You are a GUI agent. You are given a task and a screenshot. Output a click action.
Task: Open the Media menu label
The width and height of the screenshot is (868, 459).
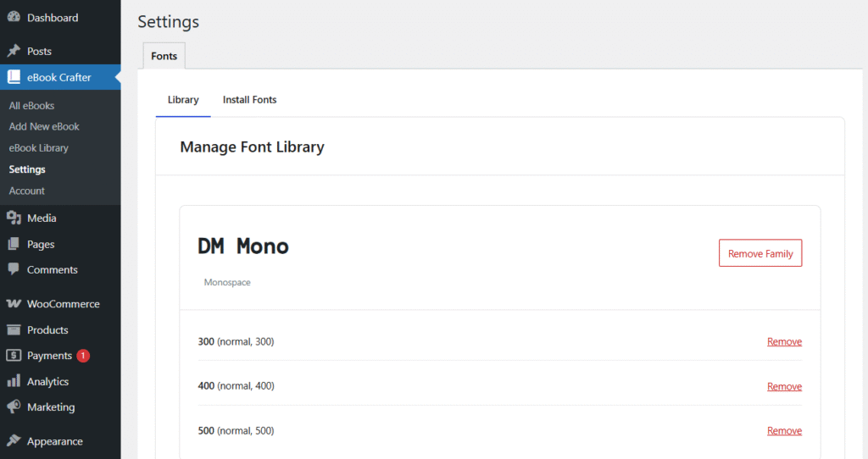pos(42,218)
